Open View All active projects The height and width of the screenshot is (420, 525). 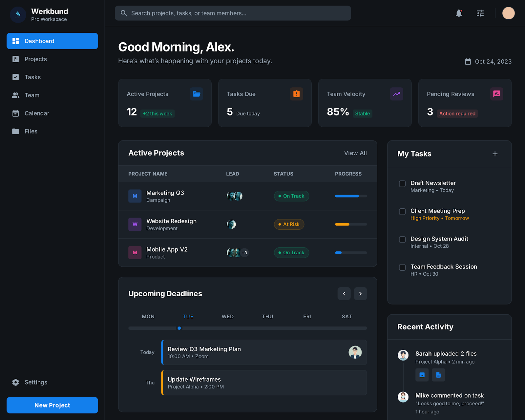tap(355, 153)
